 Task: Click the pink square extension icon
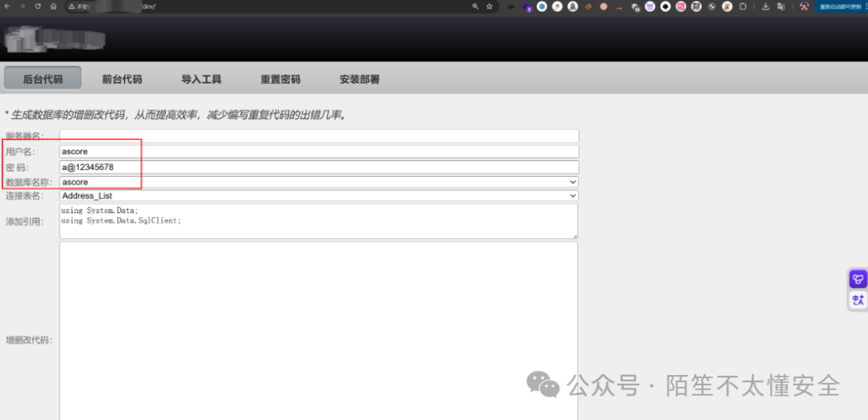[681, 6]
